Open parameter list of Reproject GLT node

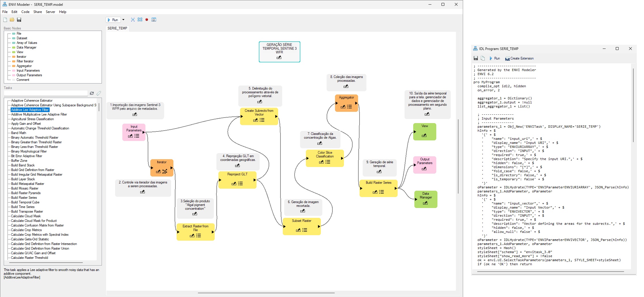click(240, 183)
